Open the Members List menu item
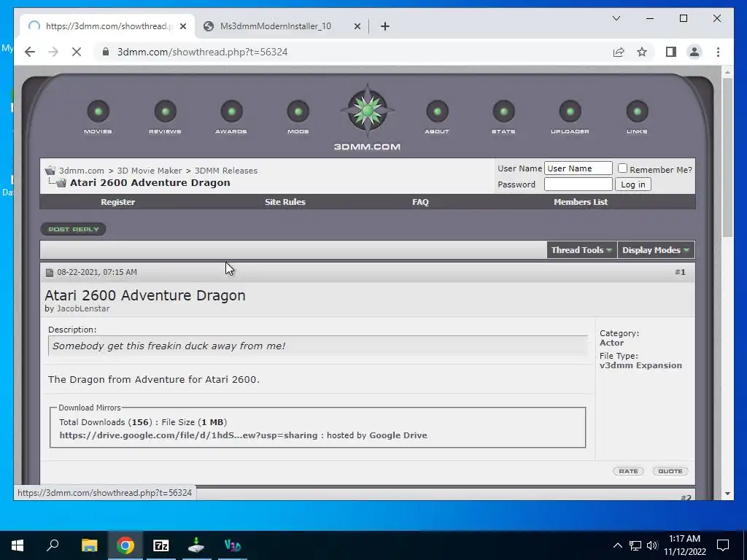This screenshot has width=747, height=560. coord(580,202)
